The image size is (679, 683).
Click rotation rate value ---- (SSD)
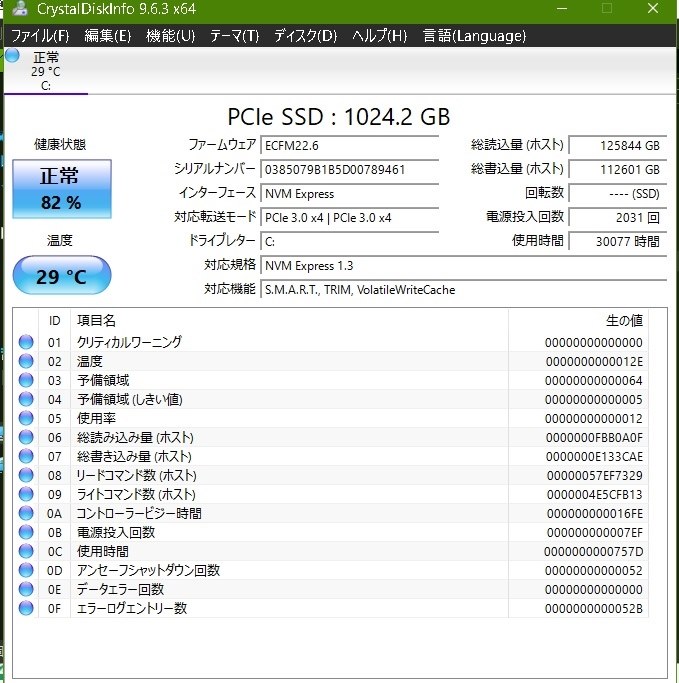(618, 193)
